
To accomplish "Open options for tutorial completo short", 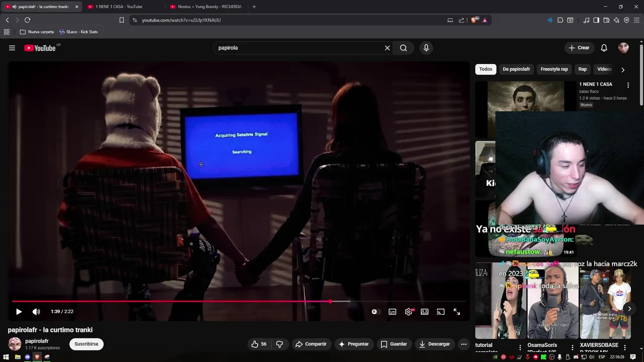I will click(520, 347).
